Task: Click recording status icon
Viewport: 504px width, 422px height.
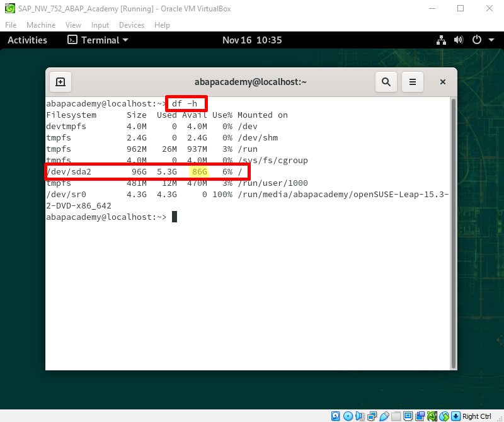Action: click(x=420, y=416)
